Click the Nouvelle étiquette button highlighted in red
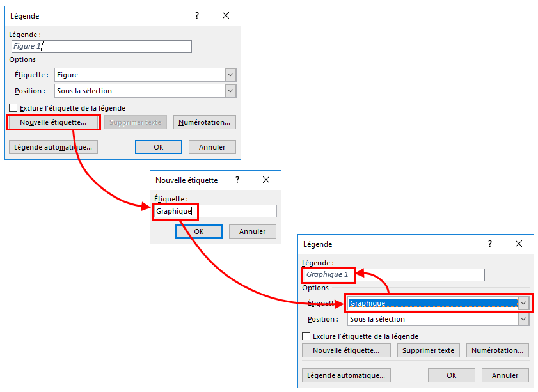The image size is (538, 392). pyautogui.click(x=53, y=122)
